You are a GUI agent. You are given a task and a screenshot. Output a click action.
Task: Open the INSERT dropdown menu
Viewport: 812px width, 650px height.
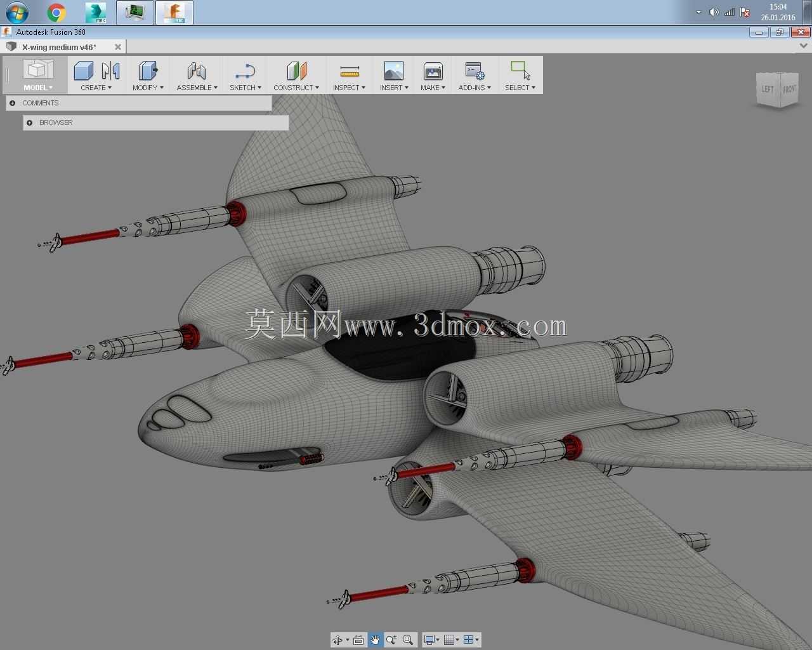tap(394, 88)
